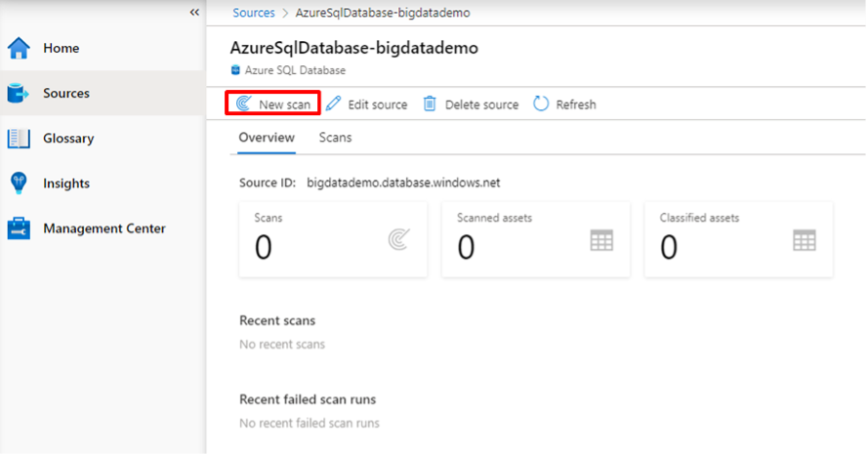Click the Azure SQL Database type icon
This screenshot has height=455, width=868.
click(235, 70)
